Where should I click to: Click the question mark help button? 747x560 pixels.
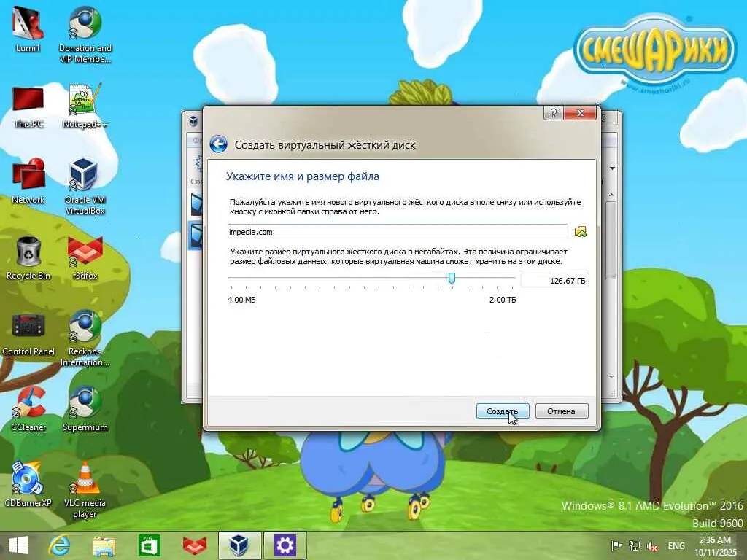pos(553,113)
